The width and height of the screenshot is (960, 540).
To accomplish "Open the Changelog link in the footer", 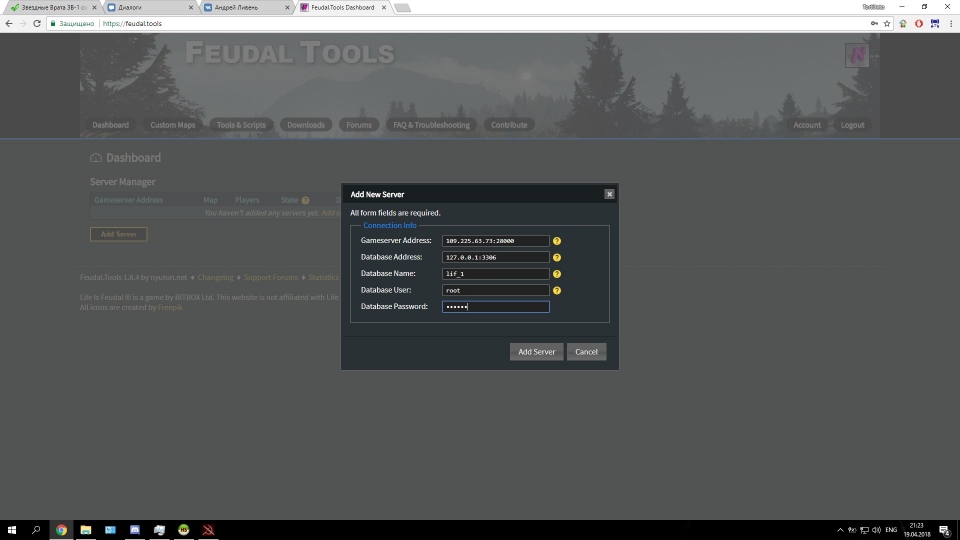I will pos(215,277).
